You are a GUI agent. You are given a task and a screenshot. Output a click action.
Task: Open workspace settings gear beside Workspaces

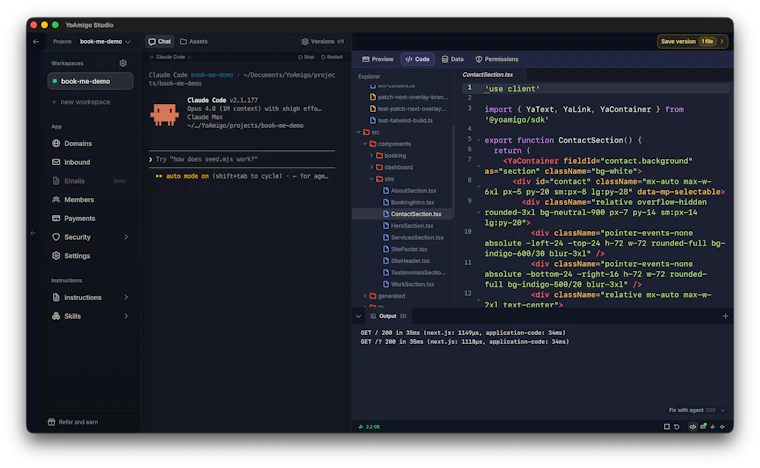click(x=123, y=63)
